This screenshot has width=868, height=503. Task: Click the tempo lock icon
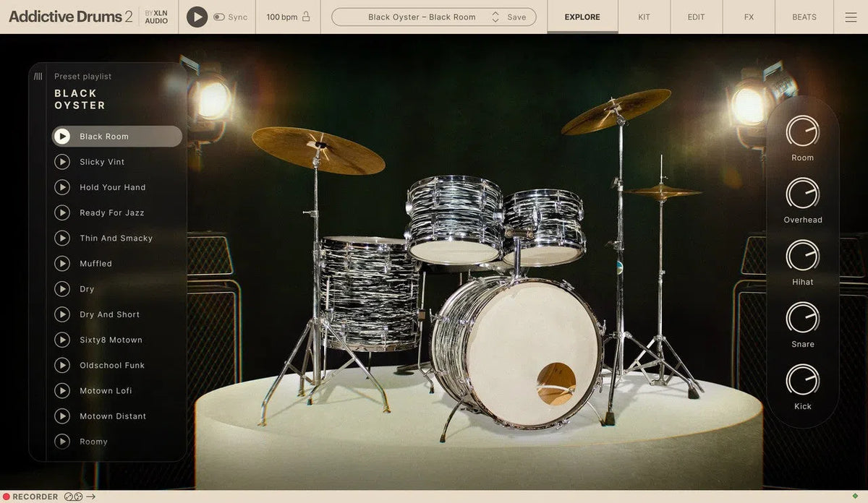point(306,17)
